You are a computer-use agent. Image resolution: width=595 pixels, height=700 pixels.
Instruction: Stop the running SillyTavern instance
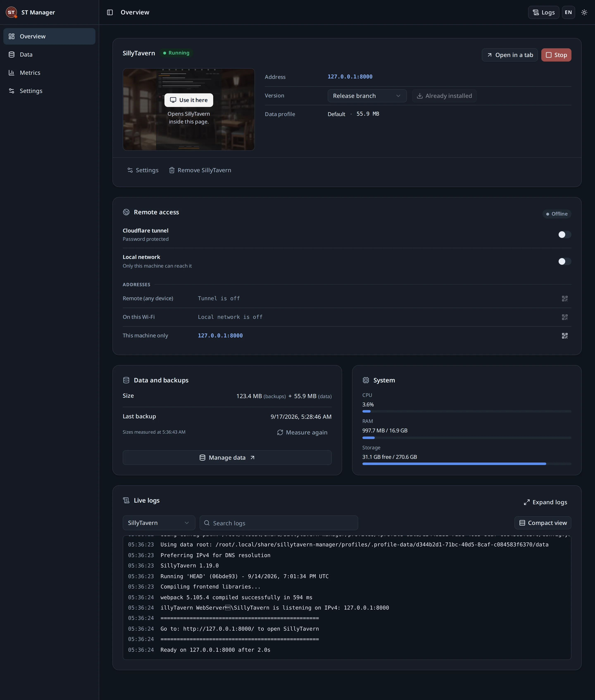coord(556,55)
